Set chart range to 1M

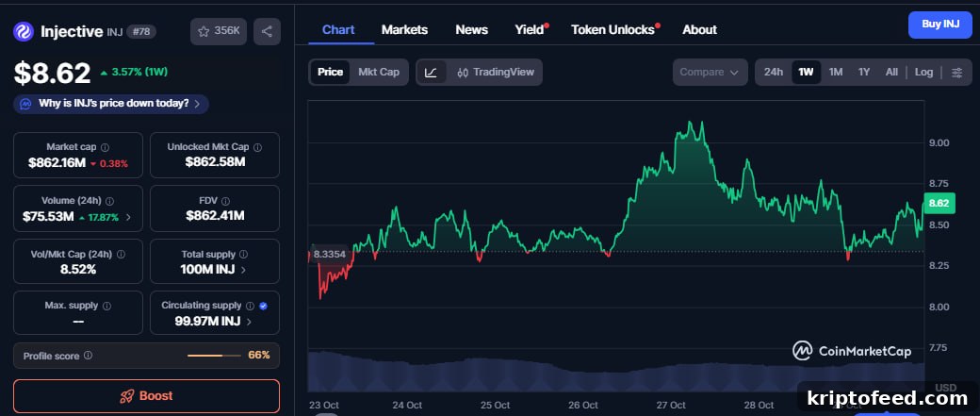836,72
